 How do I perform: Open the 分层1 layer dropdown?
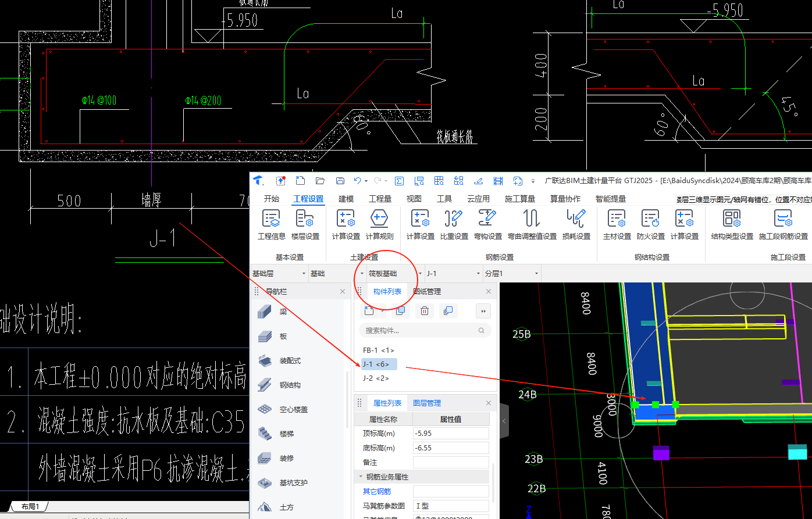click(x=511, y=273)
